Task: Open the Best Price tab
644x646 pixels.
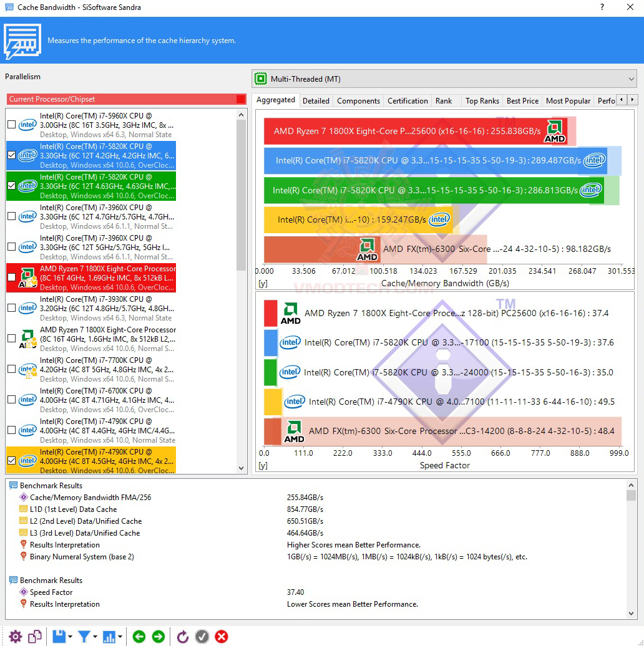Action: click(522, 101)
